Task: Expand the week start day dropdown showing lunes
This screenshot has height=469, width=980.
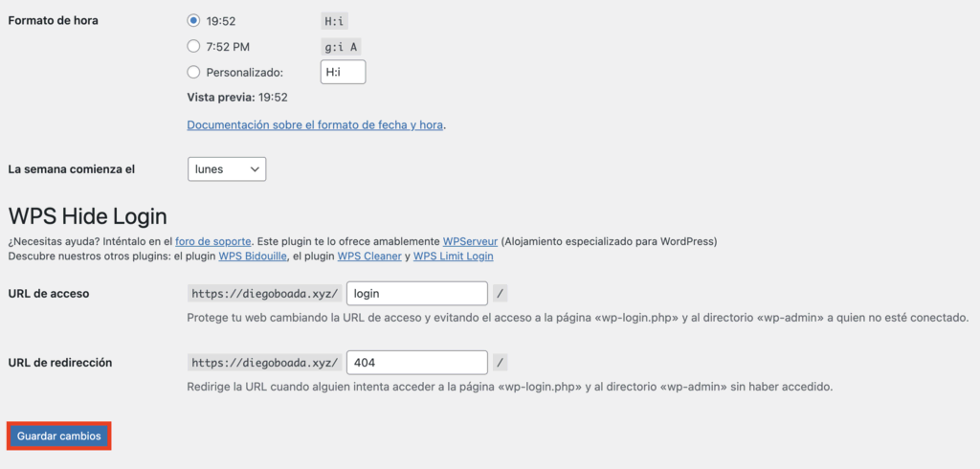Action: [227, 169]
